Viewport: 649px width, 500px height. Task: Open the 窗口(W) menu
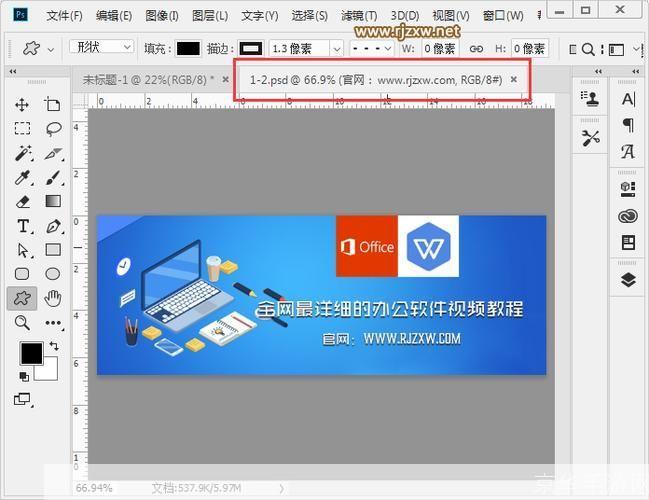[x=503, y=16]
